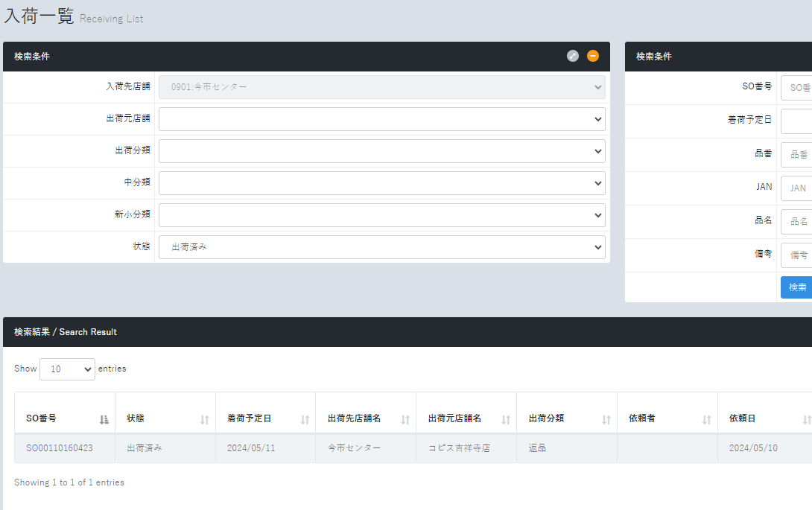Open the 中分類 dropdown
This screenshot has width=812, height=510.
[x=381, y=183]
